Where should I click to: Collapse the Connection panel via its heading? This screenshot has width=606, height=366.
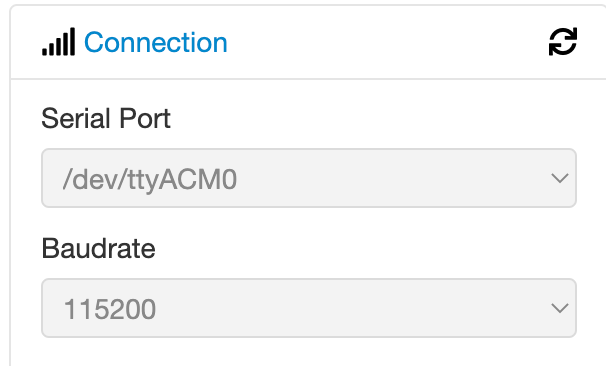(155, 42)
